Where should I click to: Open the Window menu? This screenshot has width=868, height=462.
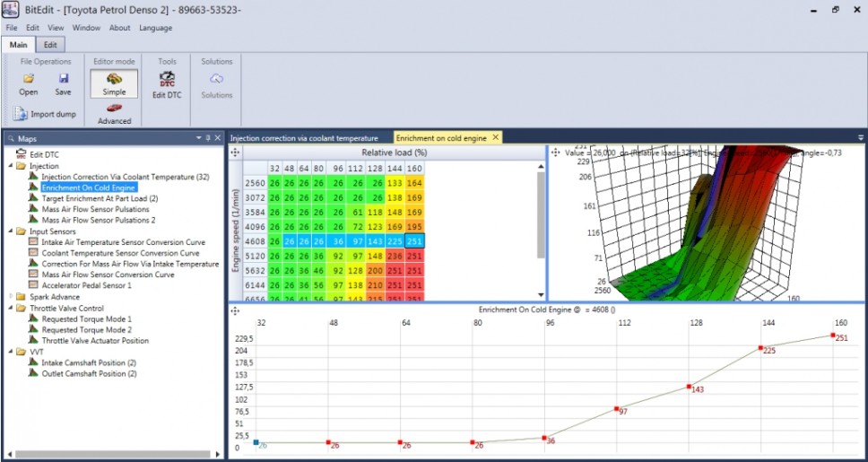[x=86, y=28]
